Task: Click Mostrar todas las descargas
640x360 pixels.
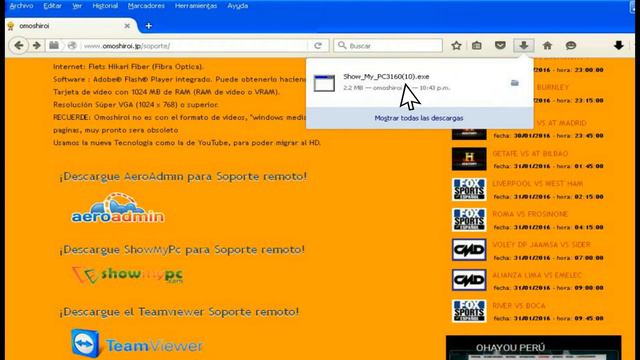Action: 419,118
